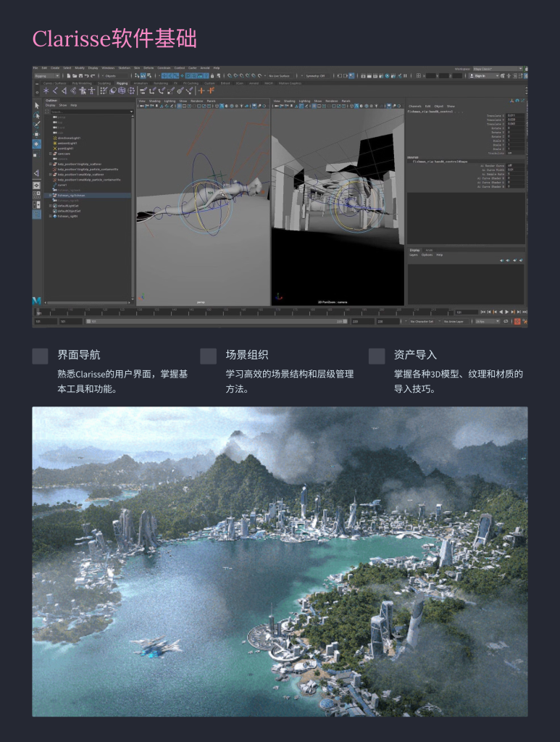560x742 pixels.
Task: Click the playback range slider bar
Action: click(x=216, y=321)
